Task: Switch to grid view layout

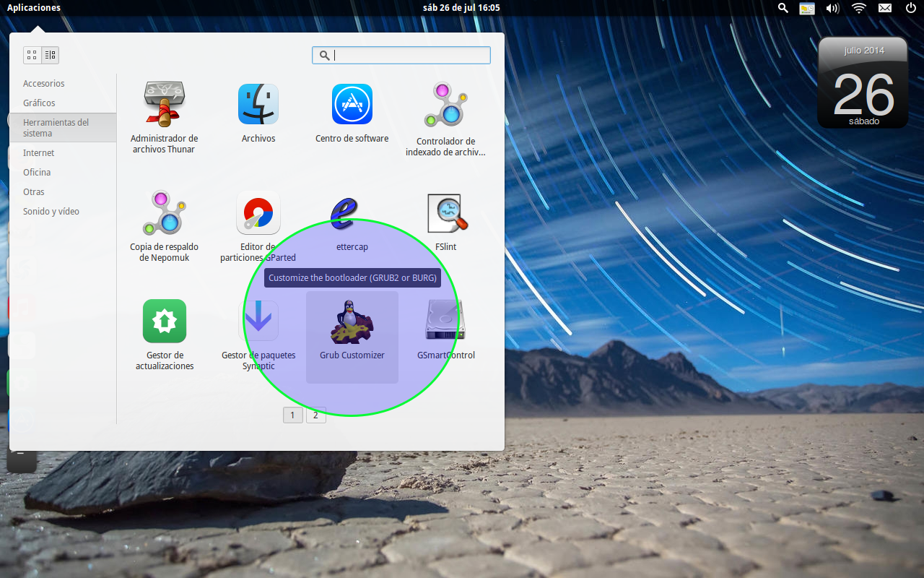Action: click(31, 55)
